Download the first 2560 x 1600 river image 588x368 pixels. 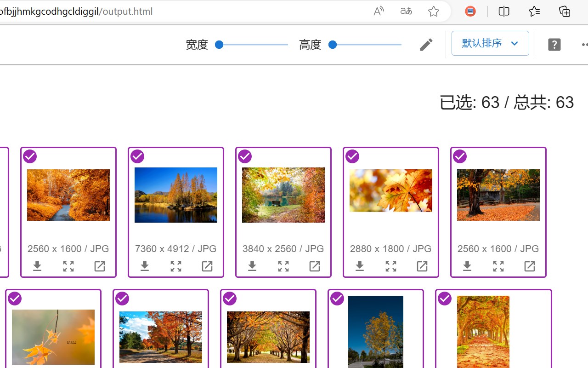pos(37,266)
